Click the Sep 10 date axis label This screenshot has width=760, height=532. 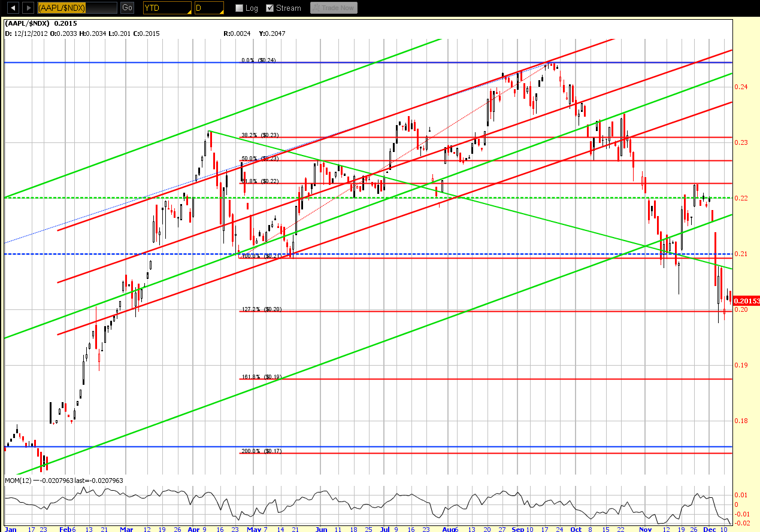tap(523, 530)
